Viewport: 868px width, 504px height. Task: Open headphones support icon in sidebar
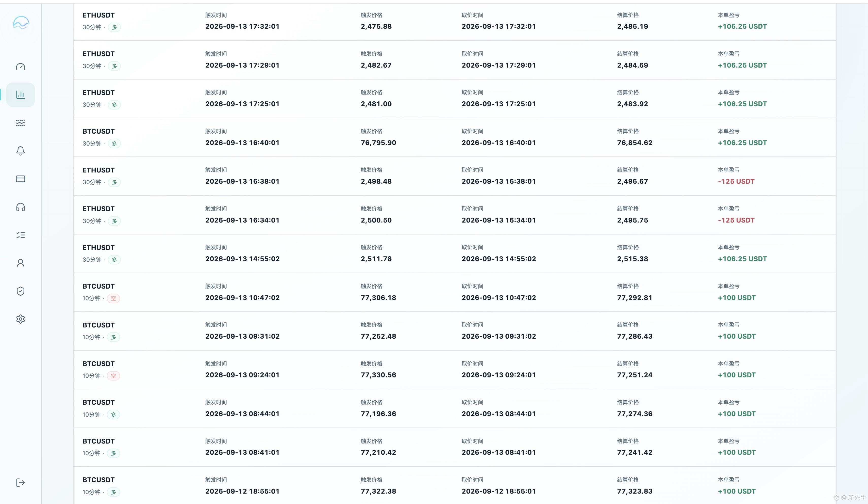[20, 207]
